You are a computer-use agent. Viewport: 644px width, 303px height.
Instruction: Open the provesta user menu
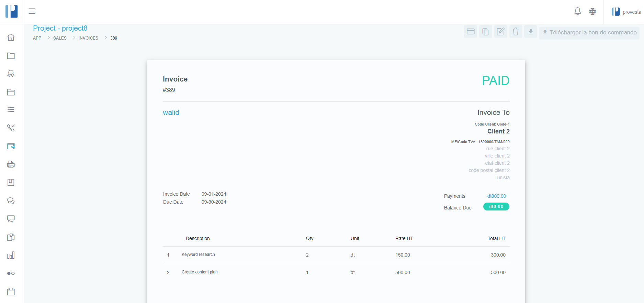(x=626, y=12)
